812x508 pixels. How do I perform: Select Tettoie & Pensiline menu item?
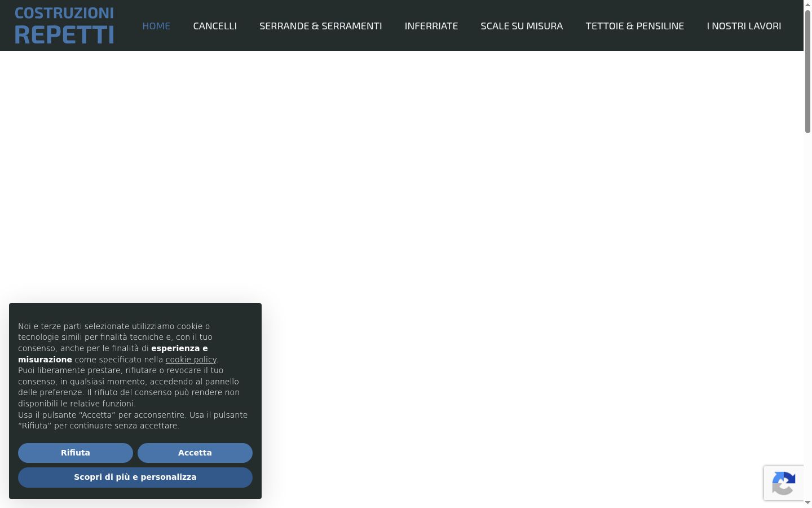click(x=635, y=26)
